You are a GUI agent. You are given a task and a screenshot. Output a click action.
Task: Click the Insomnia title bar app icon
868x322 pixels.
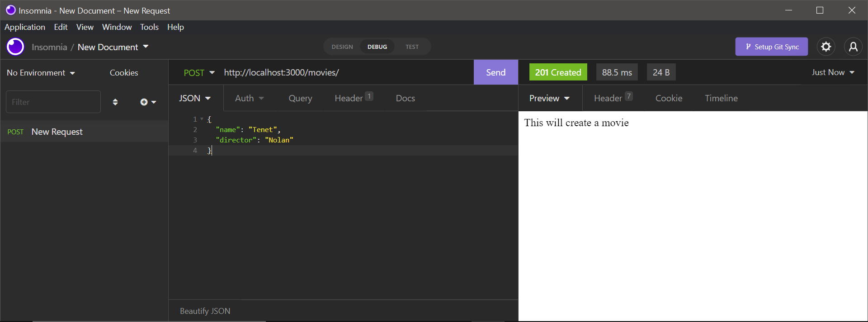(x=11, y=10)
